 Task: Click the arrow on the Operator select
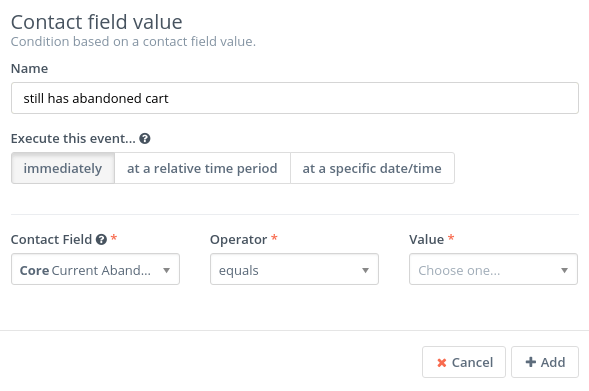[x=365, y=270]
